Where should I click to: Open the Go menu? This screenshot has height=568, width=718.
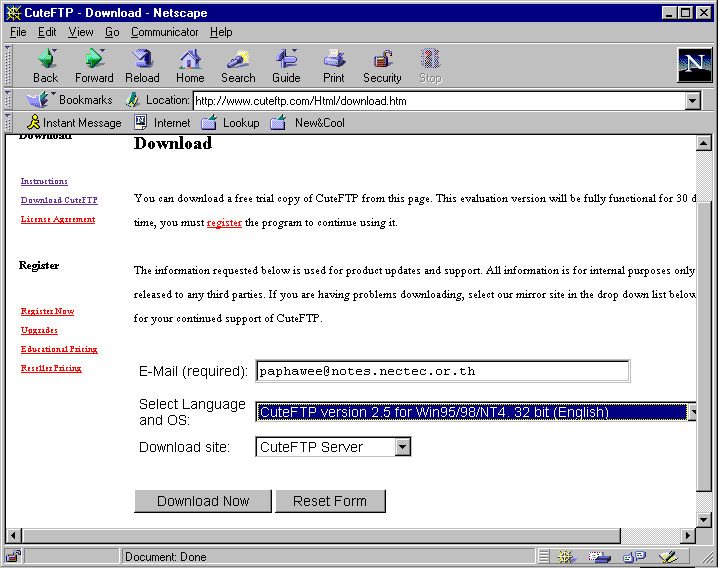(x=112, y=32)
